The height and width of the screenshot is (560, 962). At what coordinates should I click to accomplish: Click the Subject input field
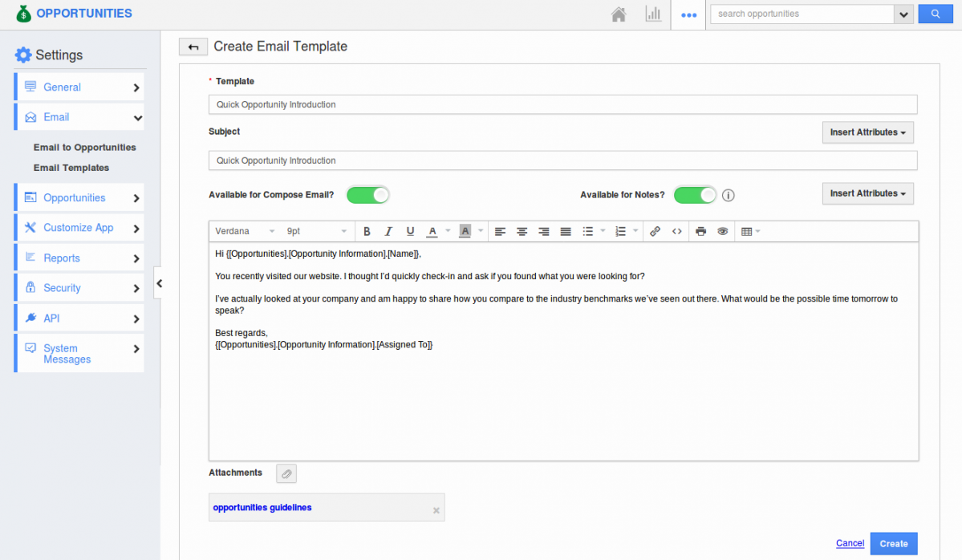click(x=562, y=160)
